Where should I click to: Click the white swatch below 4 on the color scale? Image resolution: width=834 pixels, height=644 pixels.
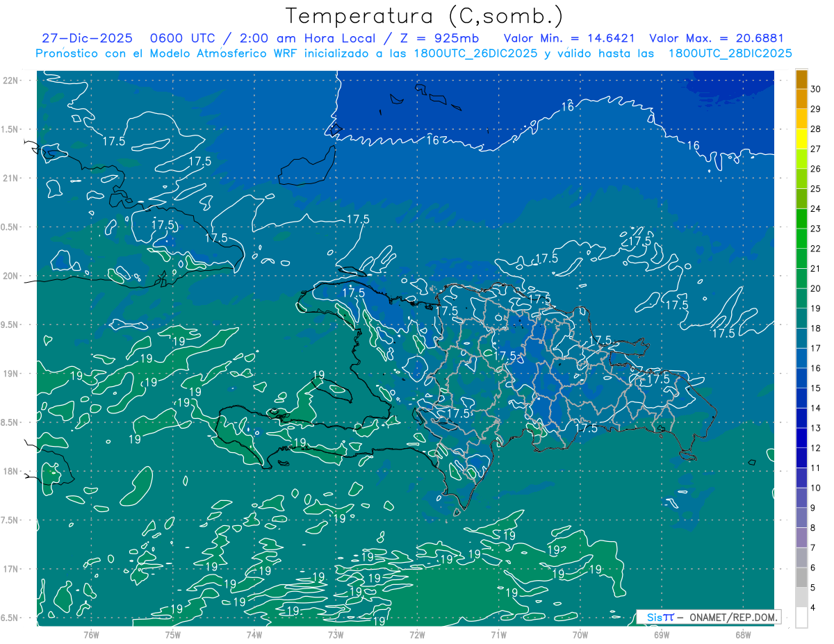(x=801, y=618)
